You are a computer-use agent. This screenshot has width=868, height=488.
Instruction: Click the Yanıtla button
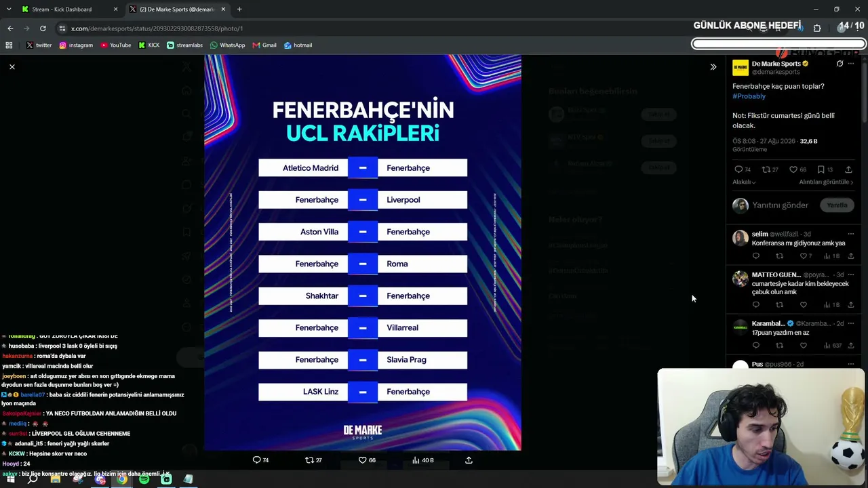(837, 205)
